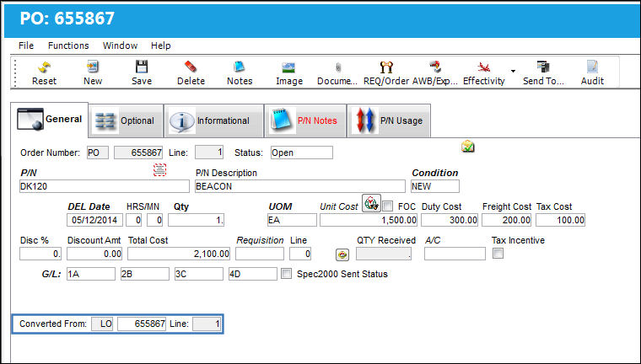Click the Total Cost input field
Image resolution: width=641 pixels, height=364 pixels.
179,254
